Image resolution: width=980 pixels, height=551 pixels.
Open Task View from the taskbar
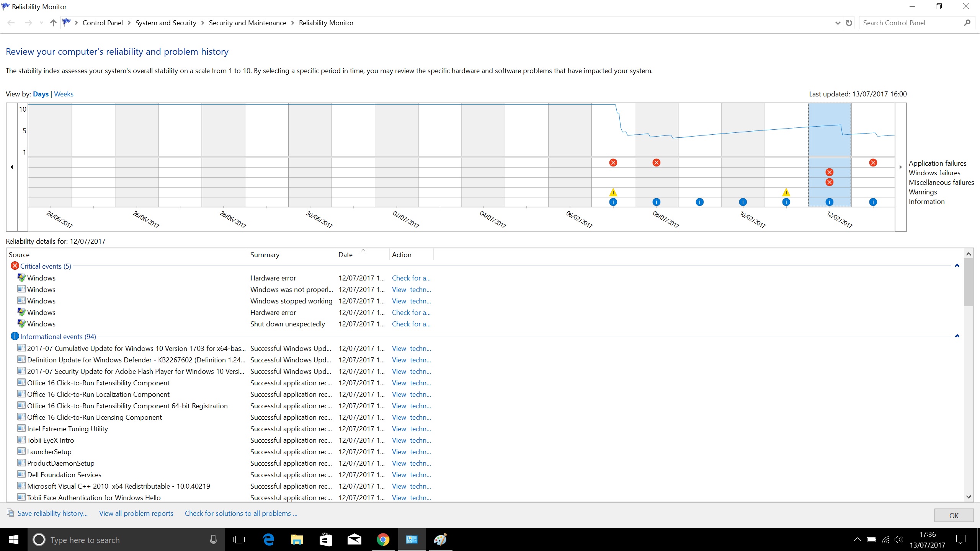pos(239,540)
